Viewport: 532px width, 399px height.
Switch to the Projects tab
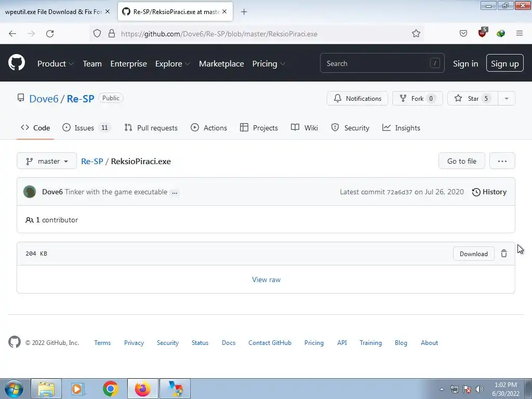click(259, 128)
